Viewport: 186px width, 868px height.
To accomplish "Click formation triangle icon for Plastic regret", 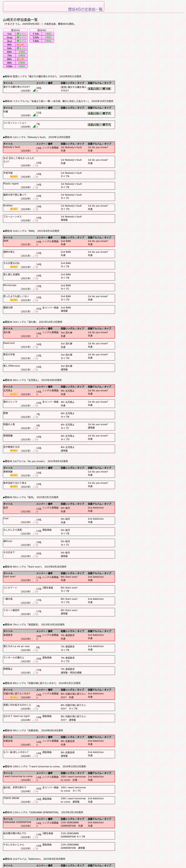I will click(x=34, y=187).
